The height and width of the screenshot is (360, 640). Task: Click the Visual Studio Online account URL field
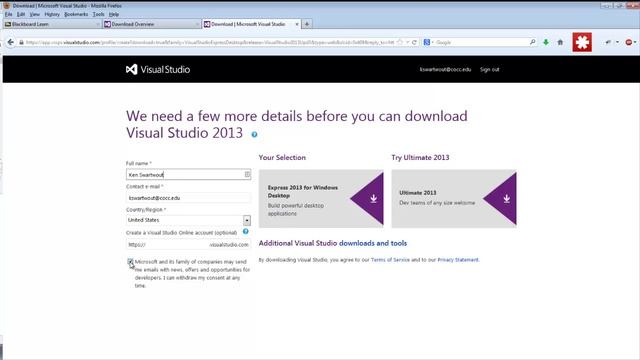[188, 244]
